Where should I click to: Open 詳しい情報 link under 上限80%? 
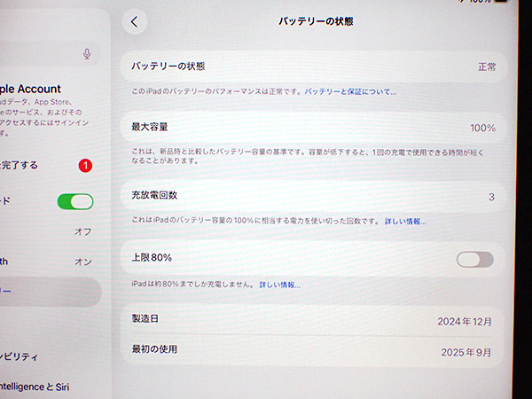279,285
